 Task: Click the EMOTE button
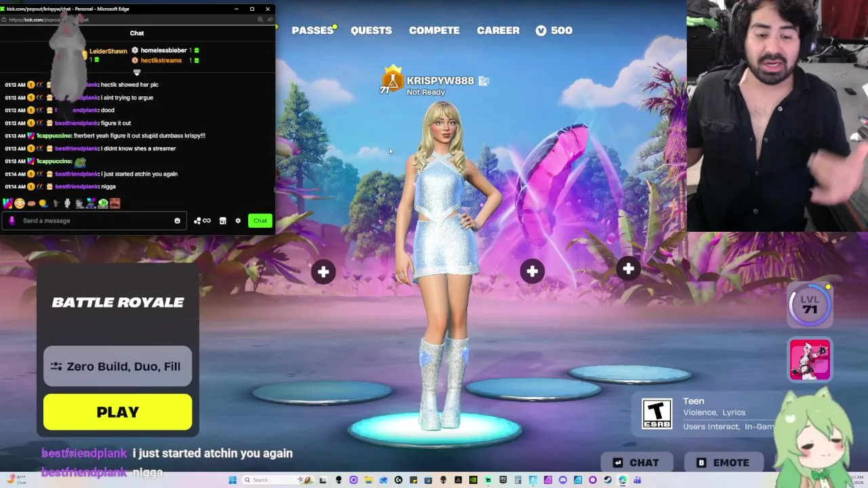click(x=723, y=462)
